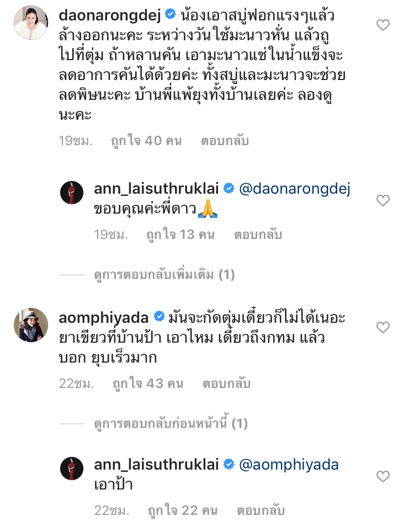The width and height of the screenshot is (414, 532).
Task: Reply to daonarongdej's comment
Action: click(225, 141)
